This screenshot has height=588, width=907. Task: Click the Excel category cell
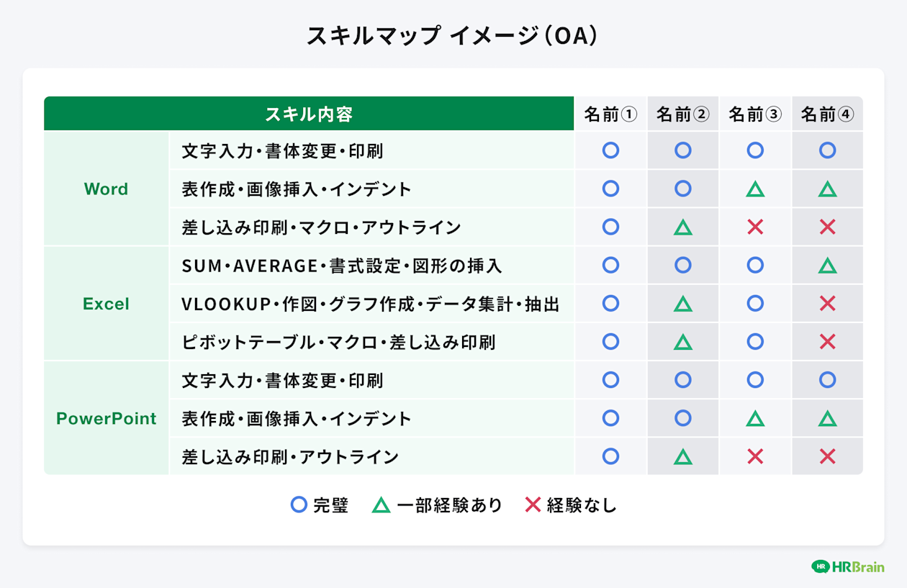tap(107, 304)
